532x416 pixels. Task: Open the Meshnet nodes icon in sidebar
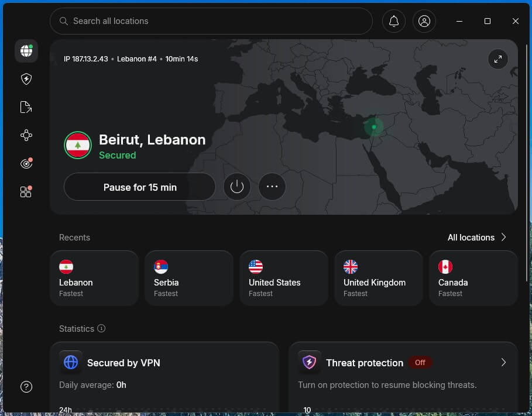[26, 135]
